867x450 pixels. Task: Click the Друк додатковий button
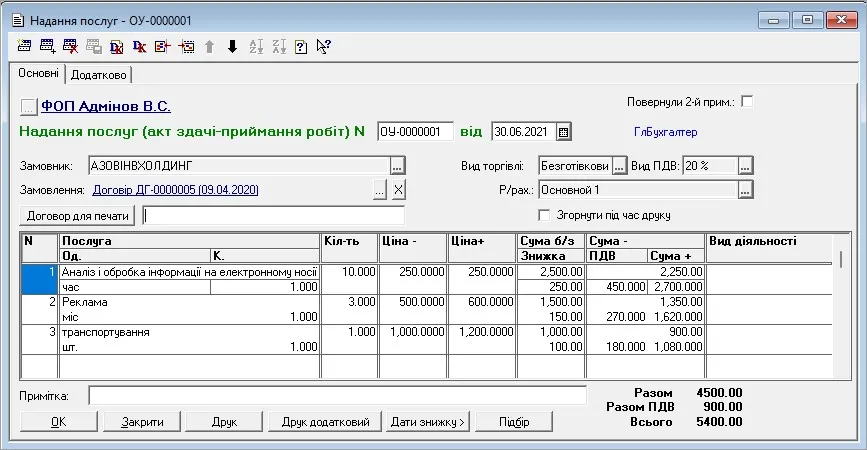point(325,422)
